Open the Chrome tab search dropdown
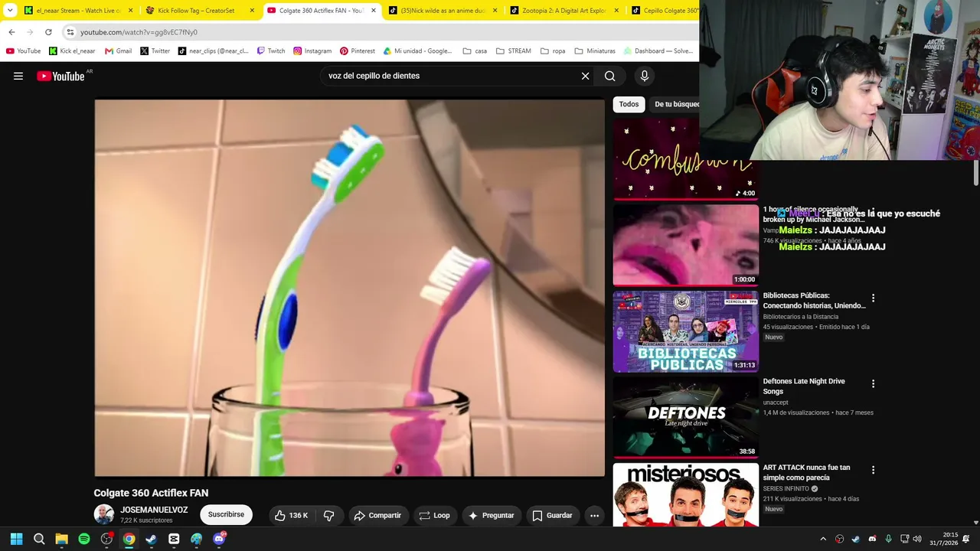This screenshot has height=551, width=980. click(10, 11)
